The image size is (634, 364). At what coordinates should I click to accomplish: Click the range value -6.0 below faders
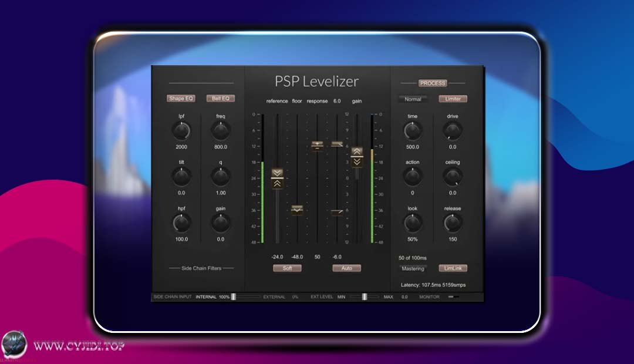click(337, 257)
